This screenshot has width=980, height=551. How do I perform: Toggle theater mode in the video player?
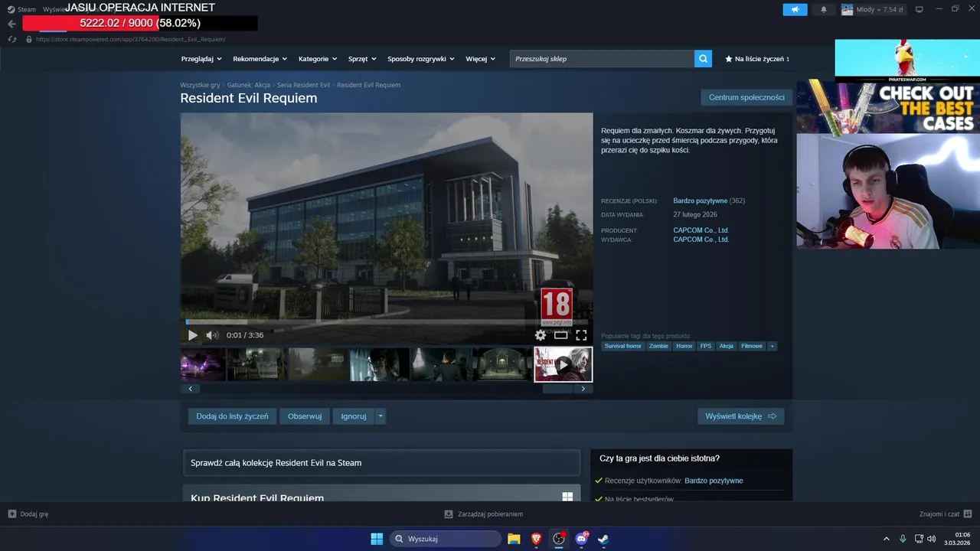pos(561,335)
